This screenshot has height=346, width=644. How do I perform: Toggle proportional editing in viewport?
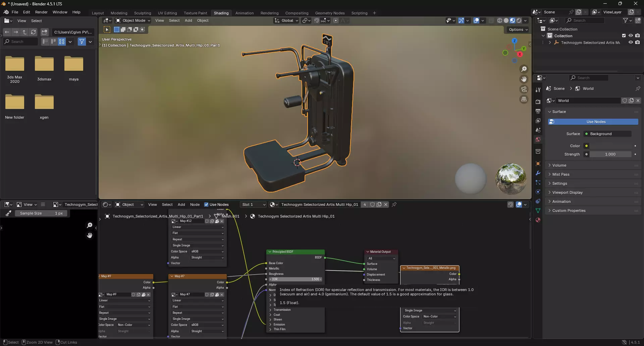pos(336,20)
